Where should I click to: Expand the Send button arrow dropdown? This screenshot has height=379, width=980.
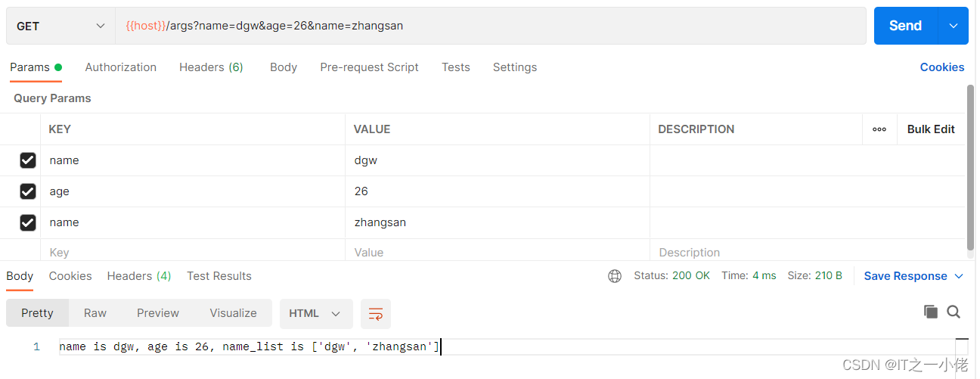click(x=953, y=26)
